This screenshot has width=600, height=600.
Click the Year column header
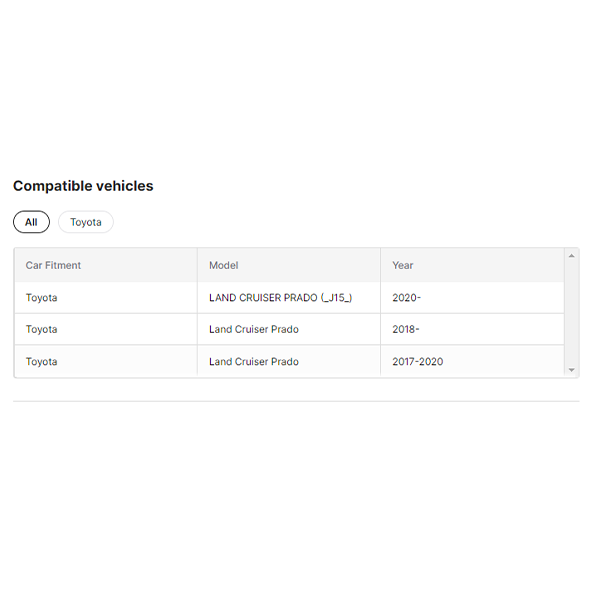point(403,265)
